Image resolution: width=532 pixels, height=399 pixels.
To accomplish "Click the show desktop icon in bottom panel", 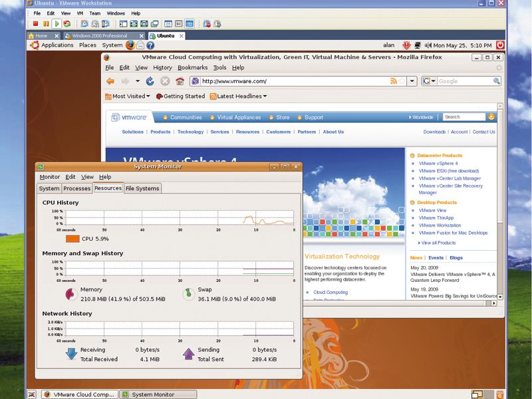I will [x=31, y=394].
